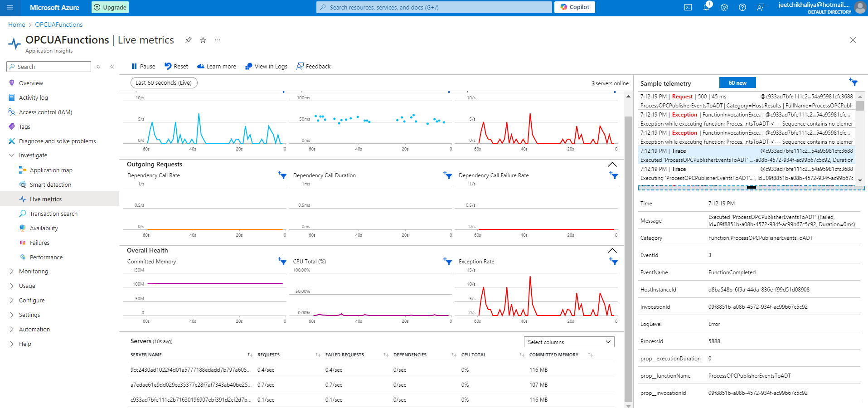Collapse the Investigate section
Image resolution: width=868 pixels, height=408 pixels.
click(12, 155)
